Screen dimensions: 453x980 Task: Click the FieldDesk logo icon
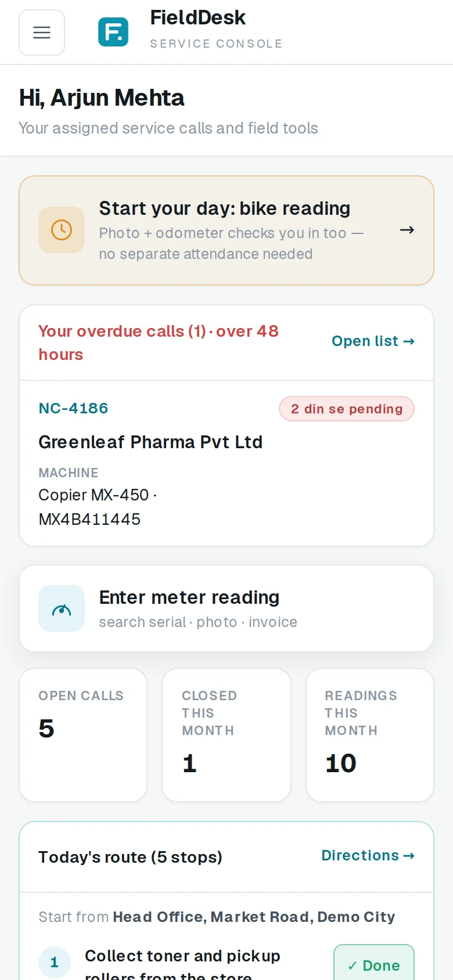[x=113, y=32]
